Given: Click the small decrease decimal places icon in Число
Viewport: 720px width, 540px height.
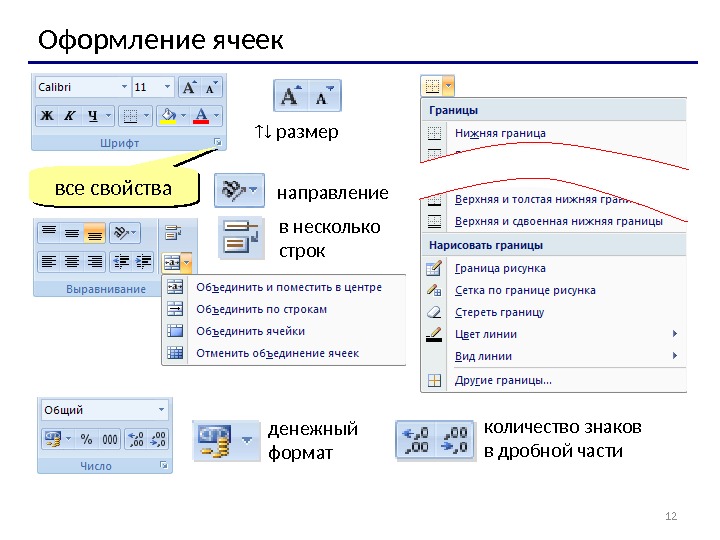Looking at the screenshot, I should click(158, 439).
